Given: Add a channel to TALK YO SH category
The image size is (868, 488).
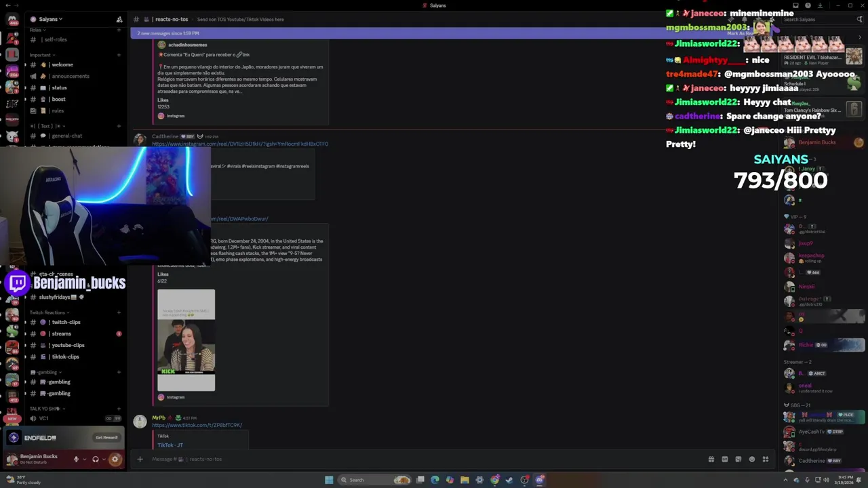Looking at the screenshot, I should point(119,409).
